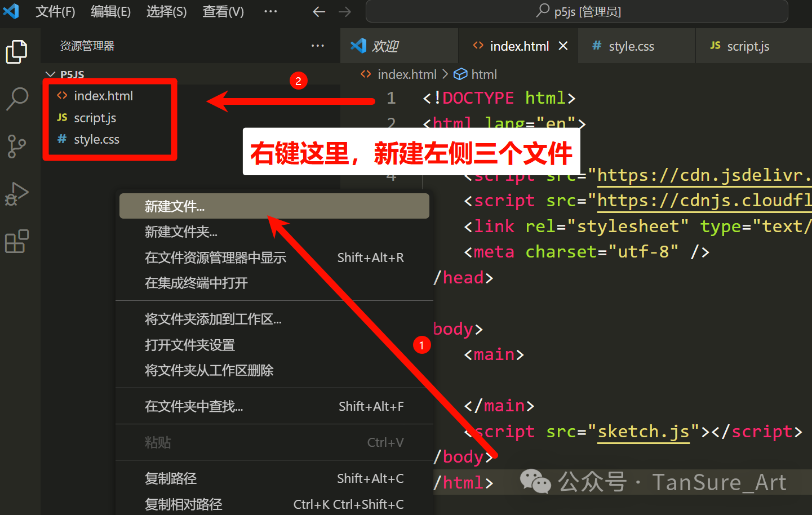Go back with the left arrow
The height and width of the screenshot is (515, 812).
tap(319, 12)
